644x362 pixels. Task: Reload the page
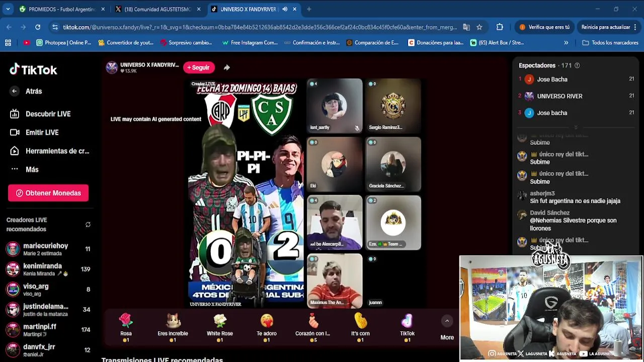click(x=38, y=27)
